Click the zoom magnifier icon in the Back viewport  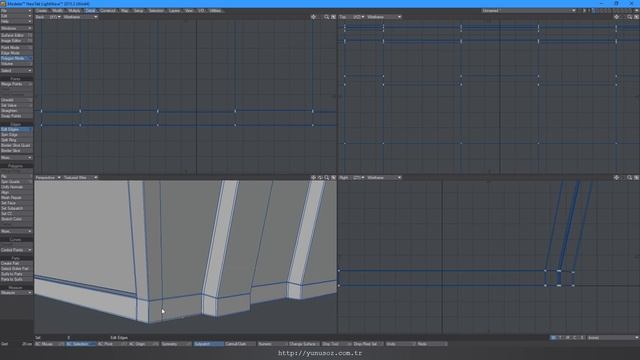click(327, 17)
